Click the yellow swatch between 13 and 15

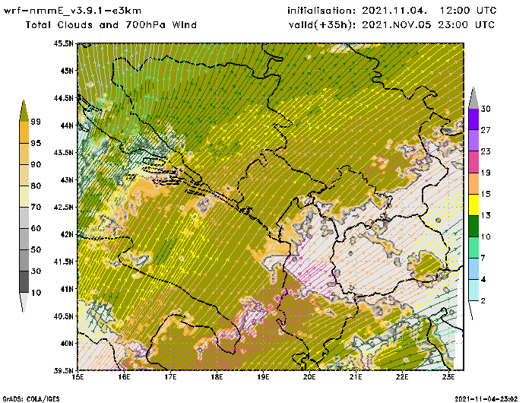click(473, 205)
